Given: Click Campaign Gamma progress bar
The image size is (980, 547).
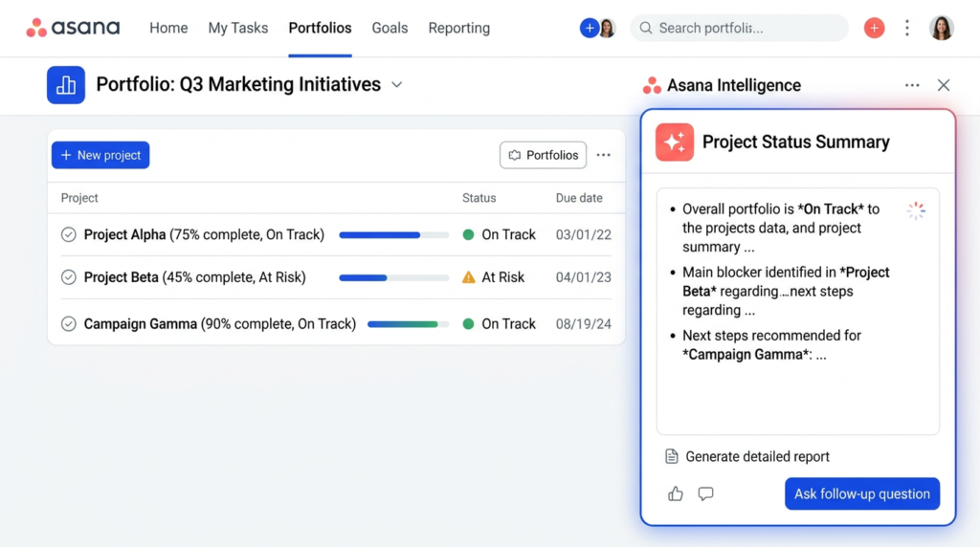Looking at the screenshot, I should [408, 325].
